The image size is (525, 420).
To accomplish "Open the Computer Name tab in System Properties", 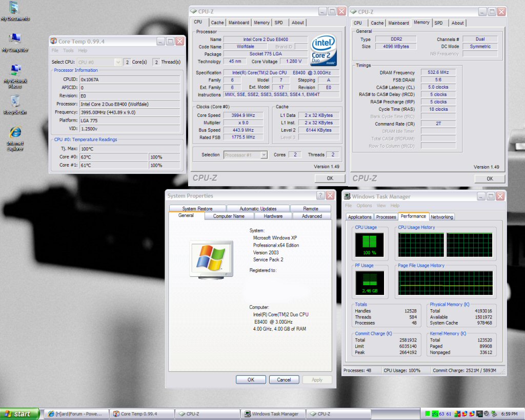I will [x=229, y=216].
